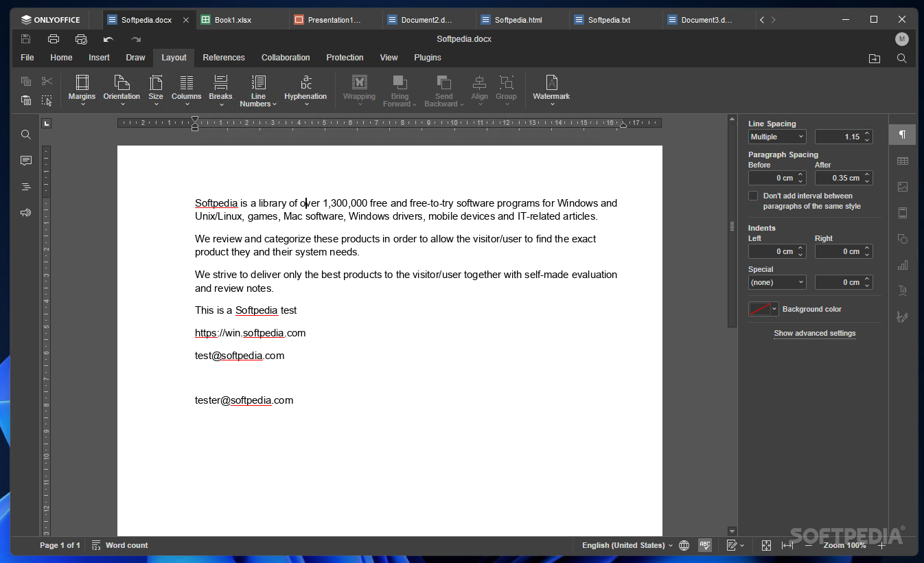Toggle spell checking in status bar
The width and height of the screenshot is (924, 563).
[x=705, y=545]
